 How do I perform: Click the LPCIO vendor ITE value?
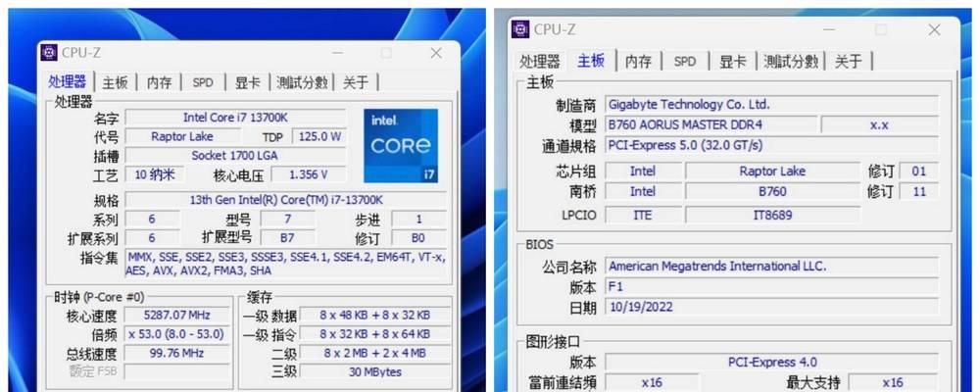click(x=643, y=215)
